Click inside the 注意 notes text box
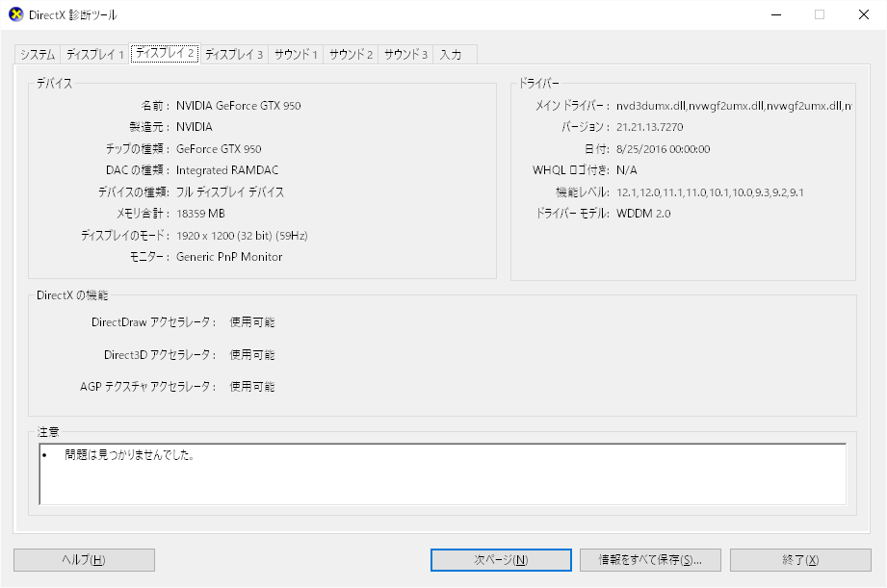The height and width of the screenshot is (588, 887). pyautogui.click(x=443, y=473)
